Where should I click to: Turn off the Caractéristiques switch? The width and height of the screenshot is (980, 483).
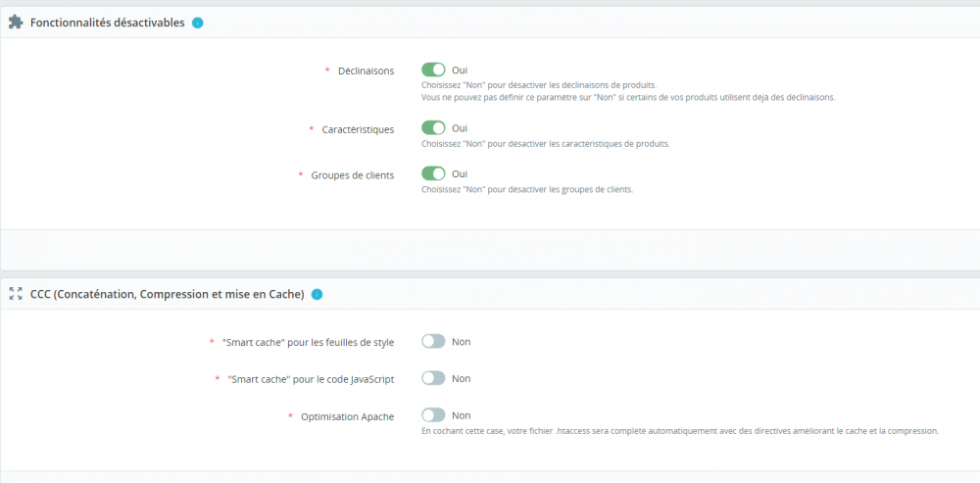click(433, 128)
